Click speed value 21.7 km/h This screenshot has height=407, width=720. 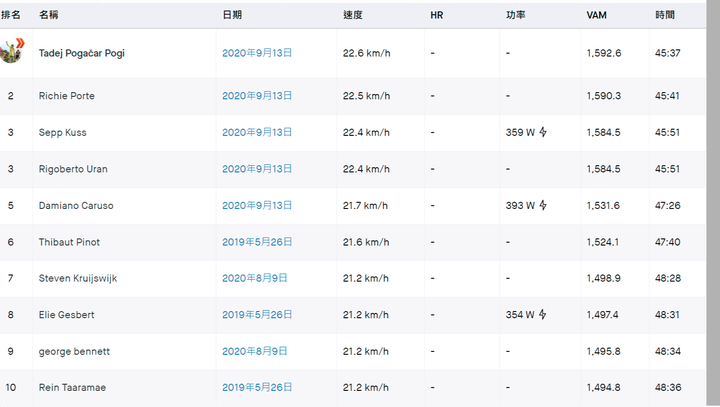(x=366, y=205)
